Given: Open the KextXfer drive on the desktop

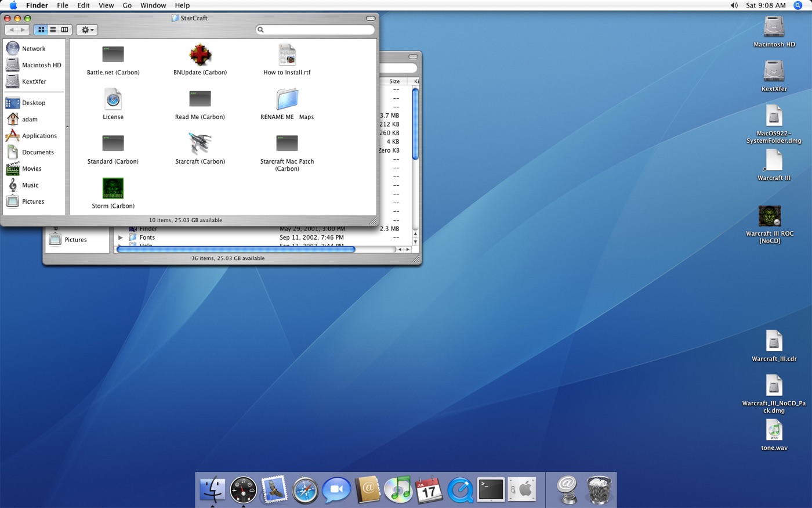Looking at the screenshot, I should pyautogui.click(x=774, y=71).
